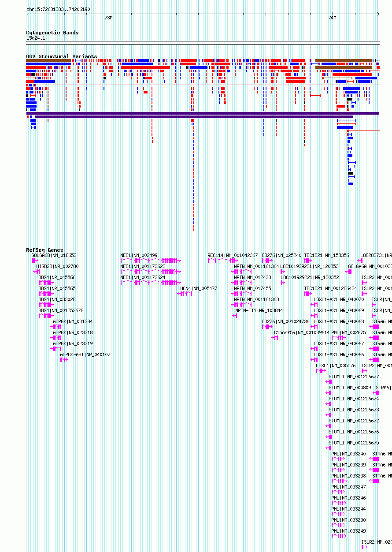The height and width of the screenshot is (552, 392).
Task: Click the LOXL1|NM_005576 gene label
Action: coord(336,366)
